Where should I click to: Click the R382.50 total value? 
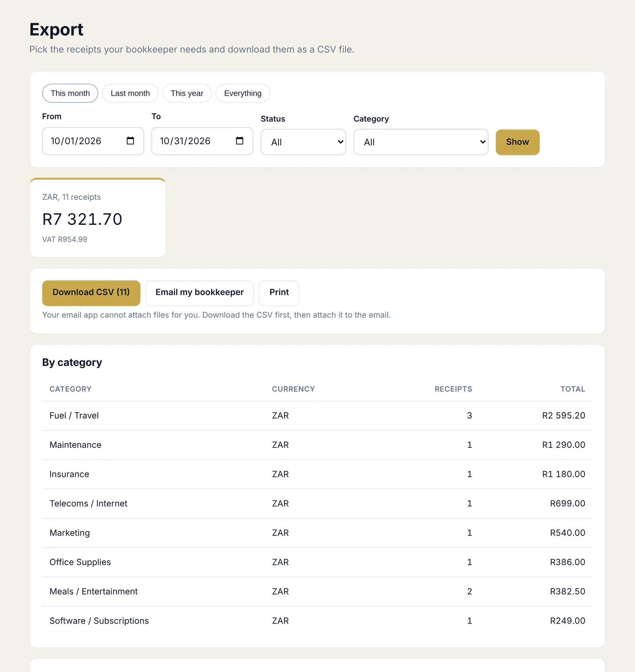click(x=568, y=592)
